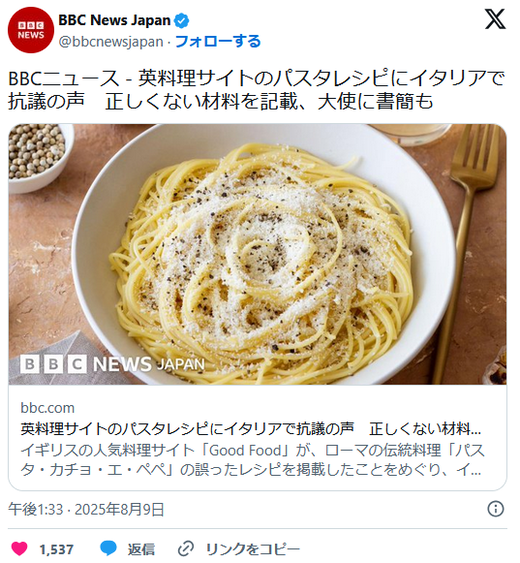This screenshot has height=563, width=520.
Task: Click the bbc.com domain label
Action: (47, 408)
